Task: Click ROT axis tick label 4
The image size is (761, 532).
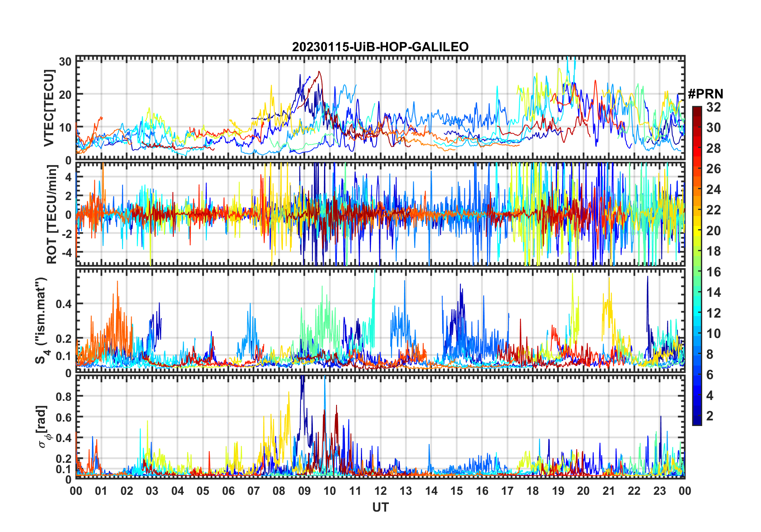Action: [x=68, y=177]
